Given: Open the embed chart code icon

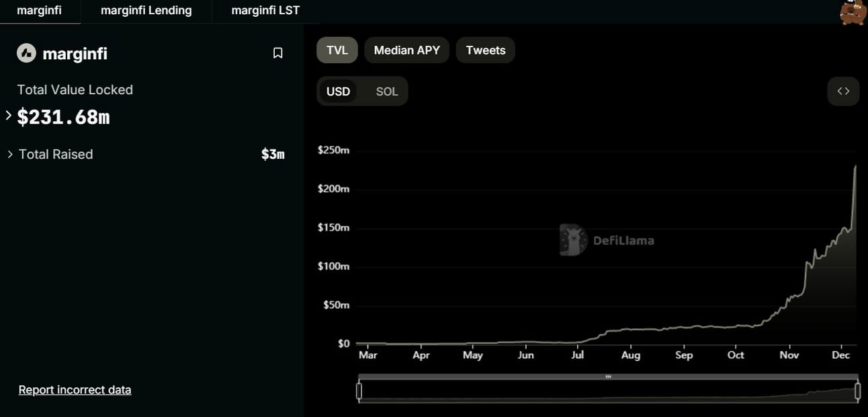Looking at the screenshot, I should coord(843,91).
